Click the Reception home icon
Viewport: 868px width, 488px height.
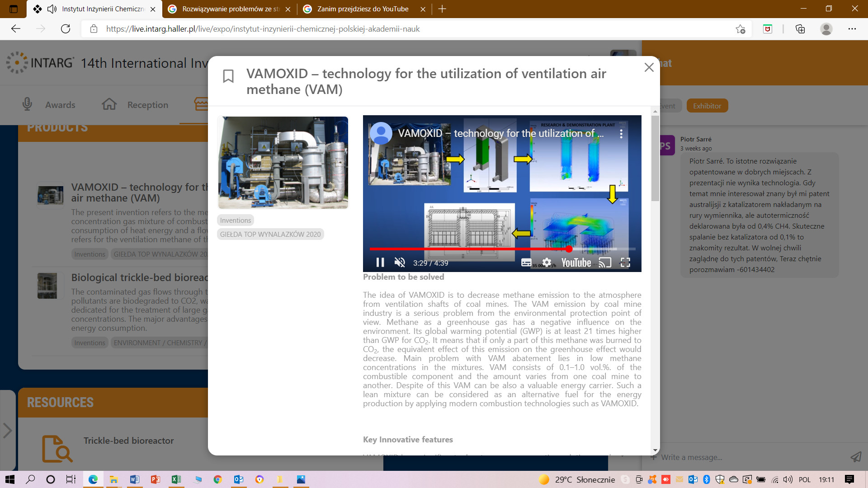coord(109,104)
